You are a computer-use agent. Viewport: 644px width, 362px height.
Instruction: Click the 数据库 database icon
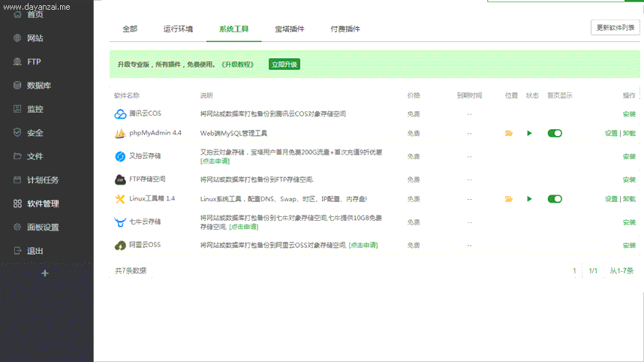[17, 86]
